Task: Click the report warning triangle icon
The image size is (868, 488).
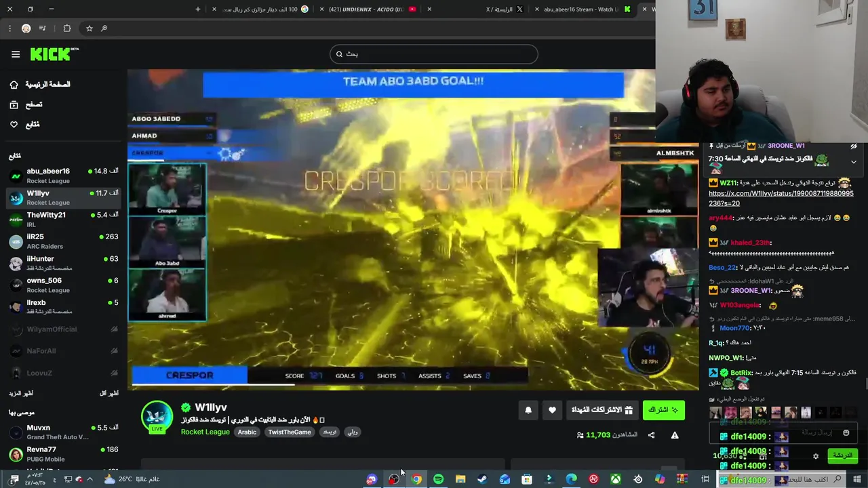Action: [675, 435]
